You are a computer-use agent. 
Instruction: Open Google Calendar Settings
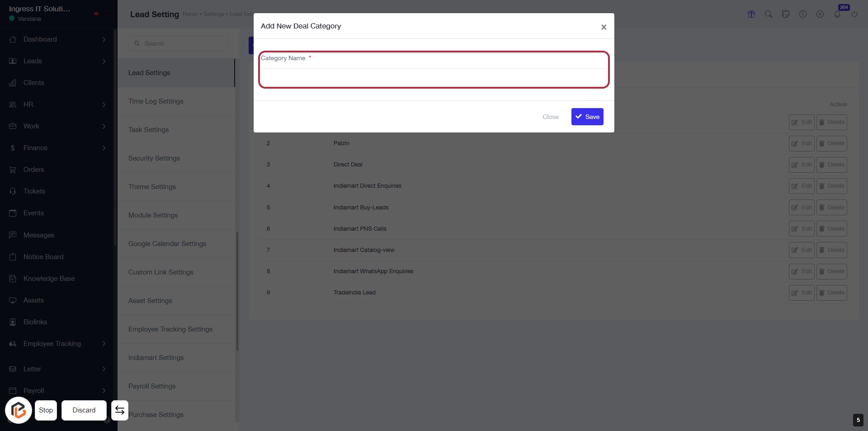[x=167, y=244]
